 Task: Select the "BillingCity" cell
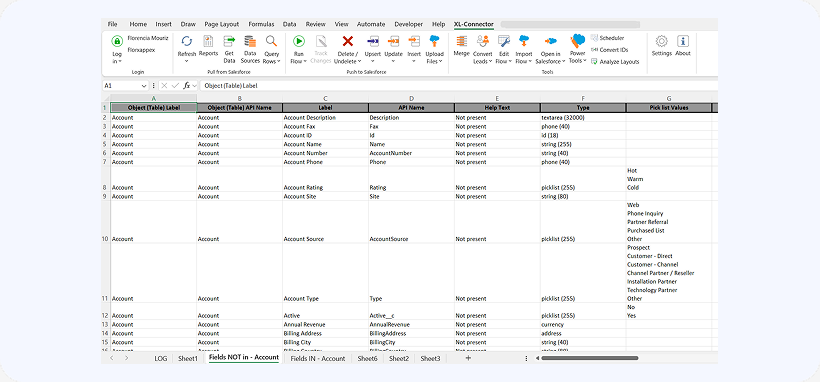411,342
